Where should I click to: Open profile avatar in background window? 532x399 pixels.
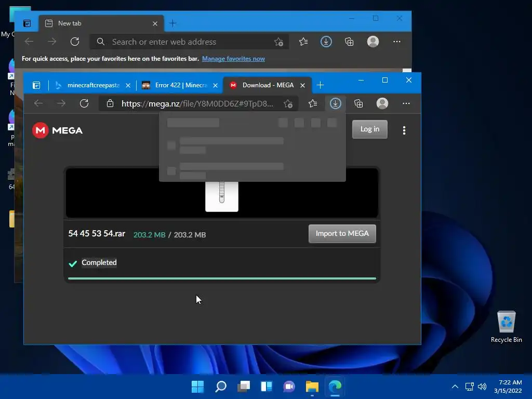(x=373, y=42)
